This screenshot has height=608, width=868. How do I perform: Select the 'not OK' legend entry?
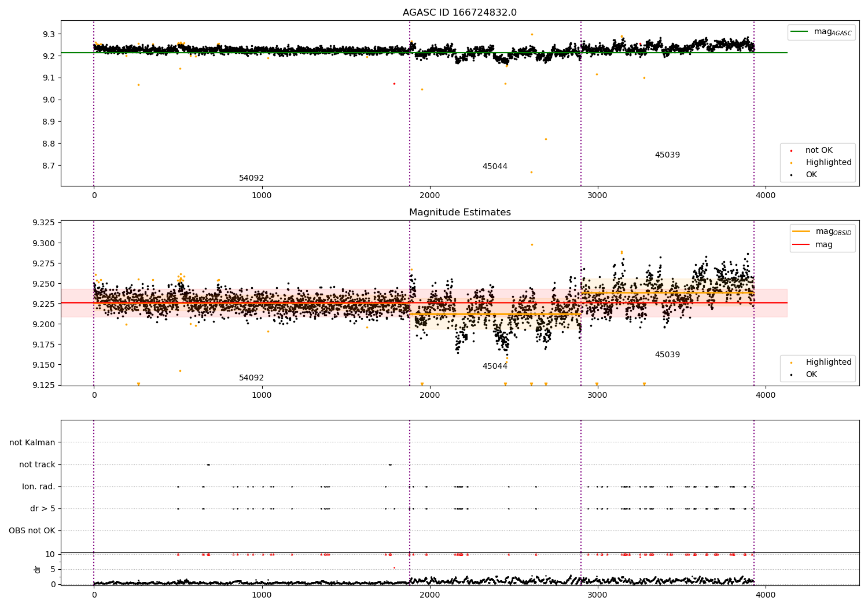click(819, 151)
